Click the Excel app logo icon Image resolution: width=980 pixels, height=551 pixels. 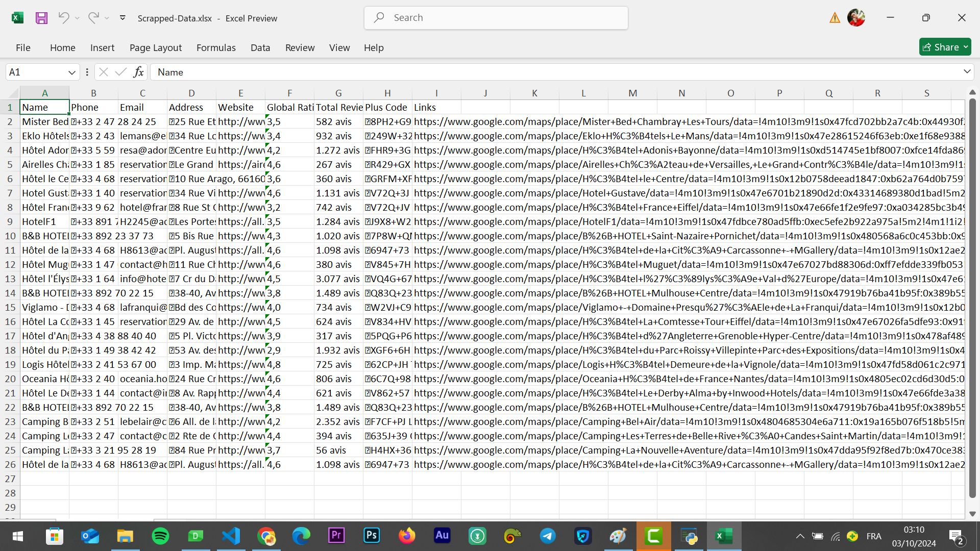click(17, 18)
